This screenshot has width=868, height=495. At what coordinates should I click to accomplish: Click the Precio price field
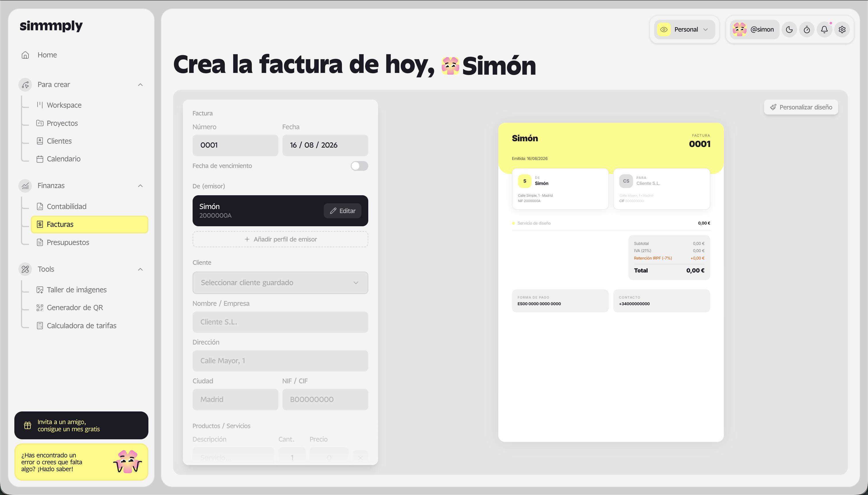329,457
